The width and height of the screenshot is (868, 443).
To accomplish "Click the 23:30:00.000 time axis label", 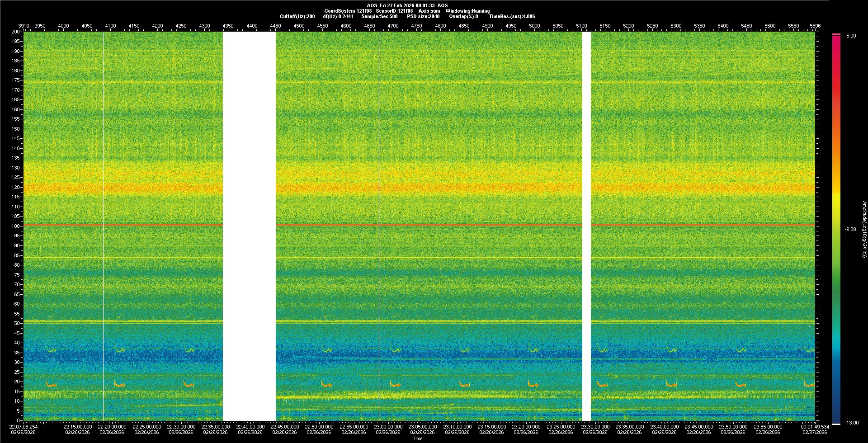I will [595, 426].
